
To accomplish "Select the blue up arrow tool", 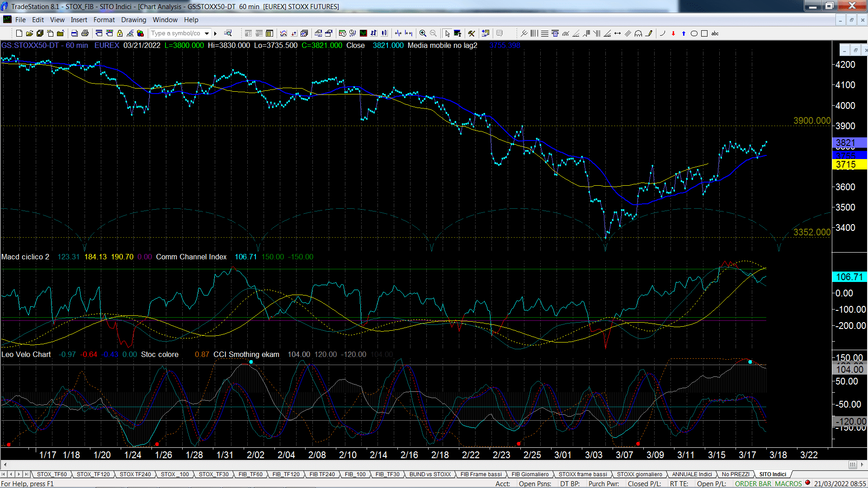I will coord(684,33).
